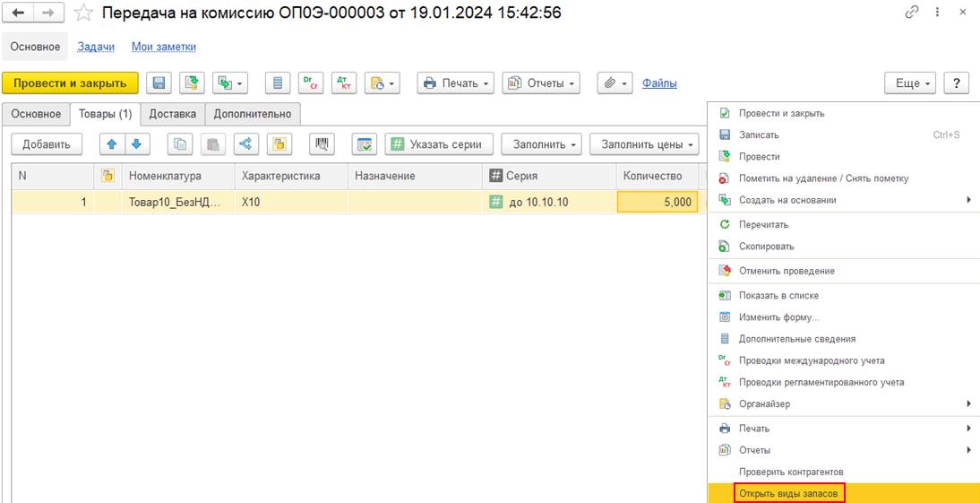Click the 5,000 quantity field
Viewport: 980px width, 503px height.
(658, 202)
